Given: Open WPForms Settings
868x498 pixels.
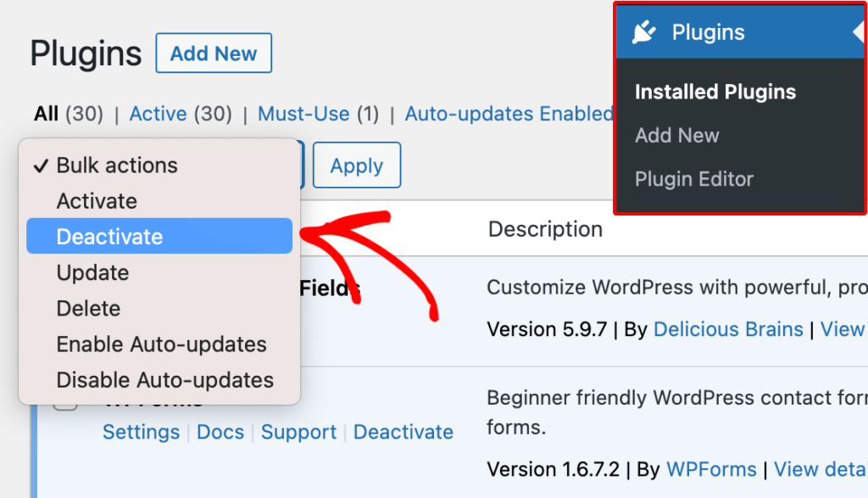Looking at the screenshot, I should point(141,432).
